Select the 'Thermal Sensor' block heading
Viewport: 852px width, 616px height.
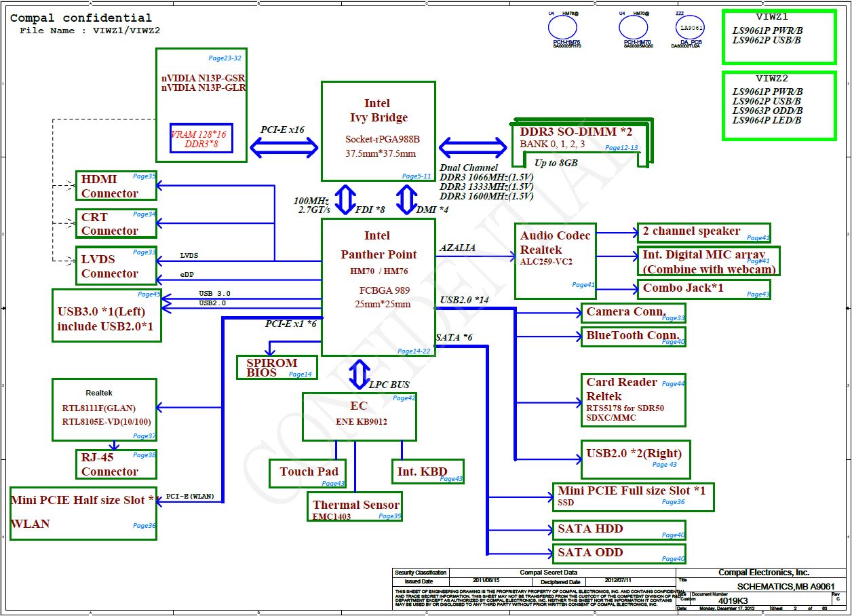point(356,505)
